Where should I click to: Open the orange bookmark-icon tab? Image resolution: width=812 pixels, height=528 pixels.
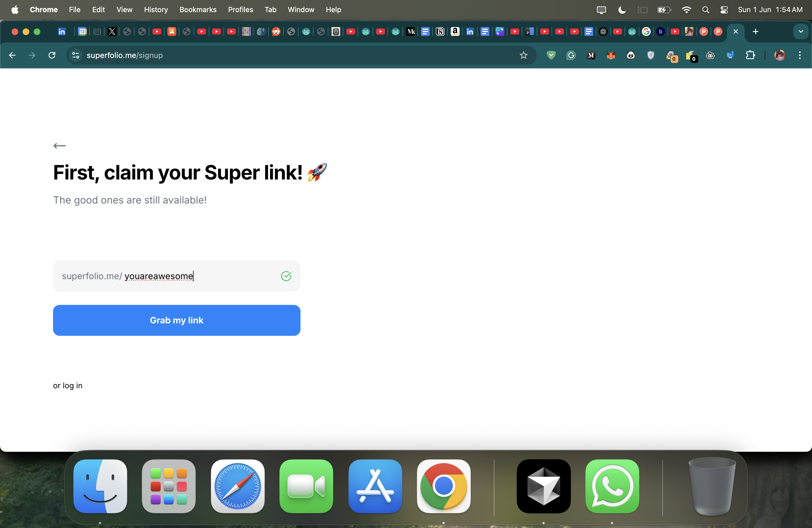pos(172,32)
